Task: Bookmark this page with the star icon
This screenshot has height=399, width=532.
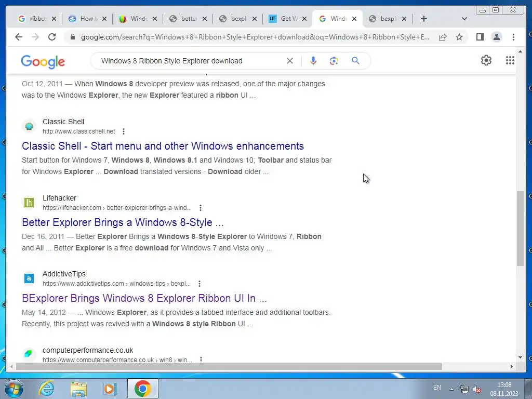Action: pos(459,37)
